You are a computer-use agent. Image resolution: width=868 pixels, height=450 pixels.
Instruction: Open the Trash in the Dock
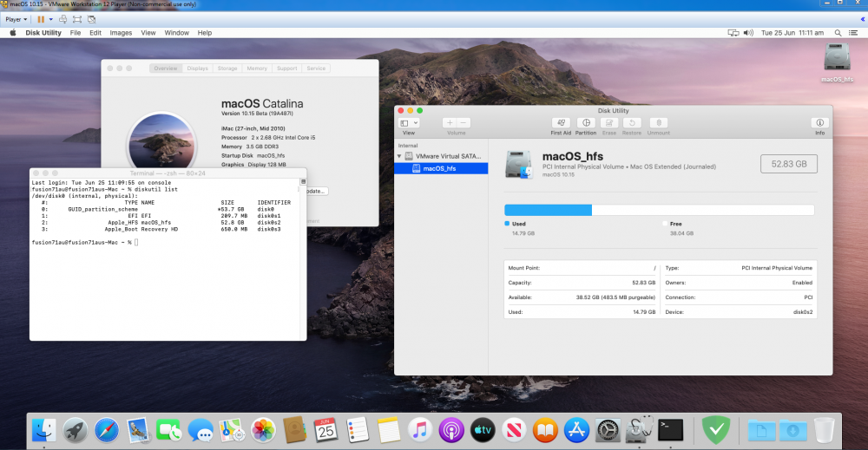point(825,429)
